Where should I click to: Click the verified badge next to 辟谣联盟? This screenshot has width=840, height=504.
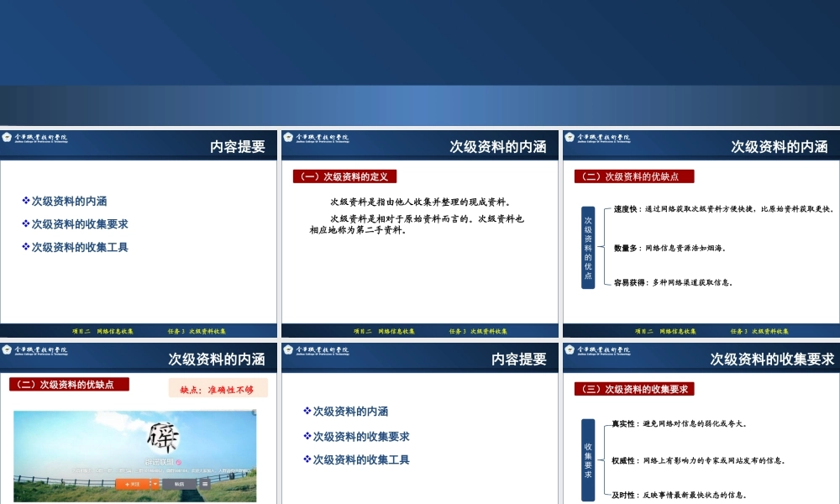point(178,461)
